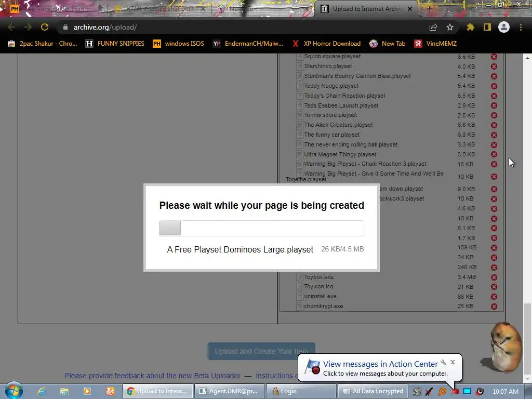Viewport: 532px width, 399px height.
Task: Open the Chrome extensions puzzle menu
Action: click(470, 27)
